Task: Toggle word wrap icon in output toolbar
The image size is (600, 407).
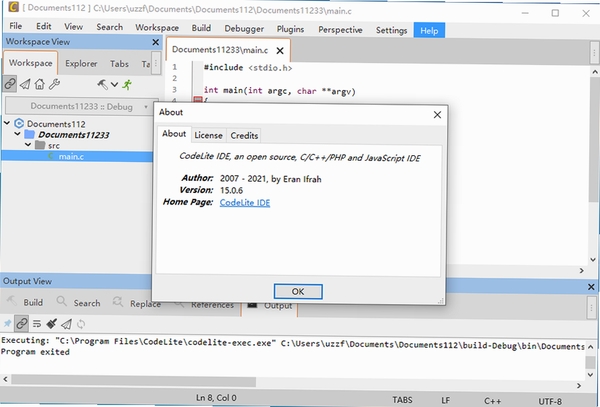Action: coord(37,324)
